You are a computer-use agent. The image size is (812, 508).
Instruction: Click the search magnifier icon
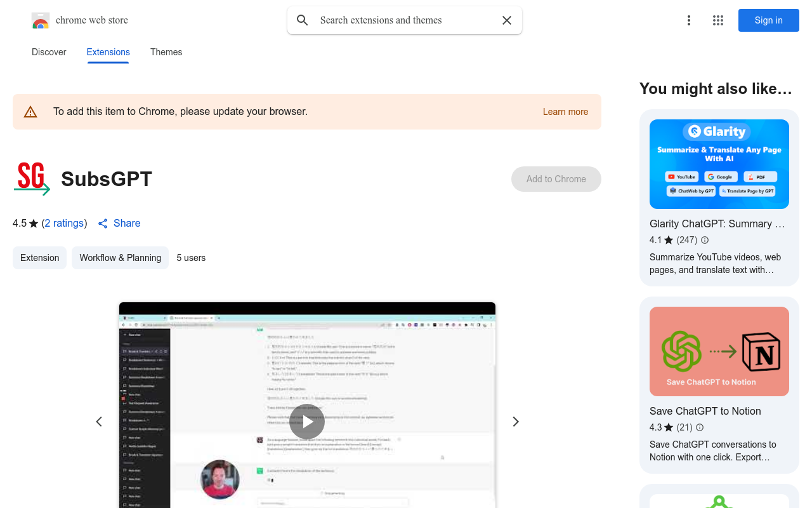point(303,20)
